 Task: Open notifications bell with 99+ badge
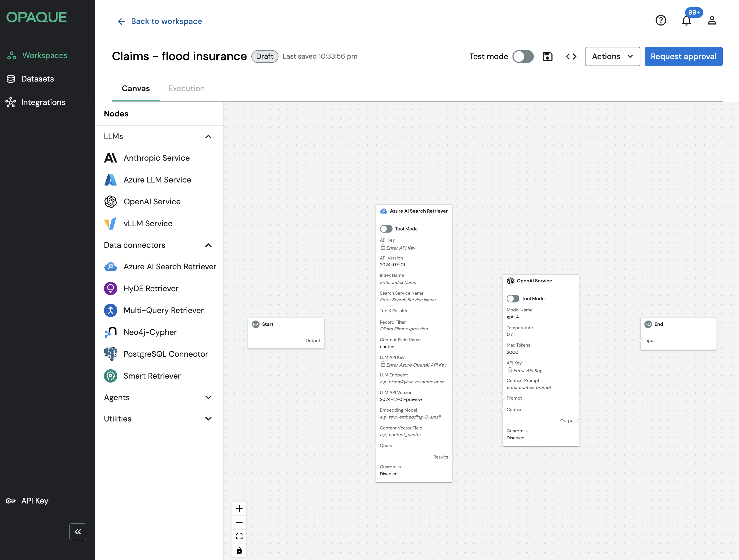(x=686, y=20)
